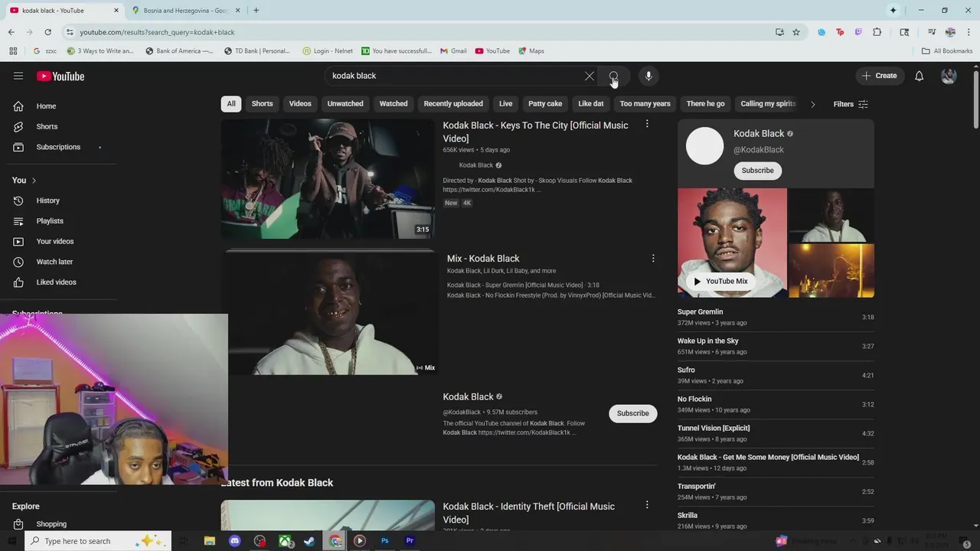The image size is (980, 551).
Task: Play the No Flockin track
Action: [x=776, y=404]
